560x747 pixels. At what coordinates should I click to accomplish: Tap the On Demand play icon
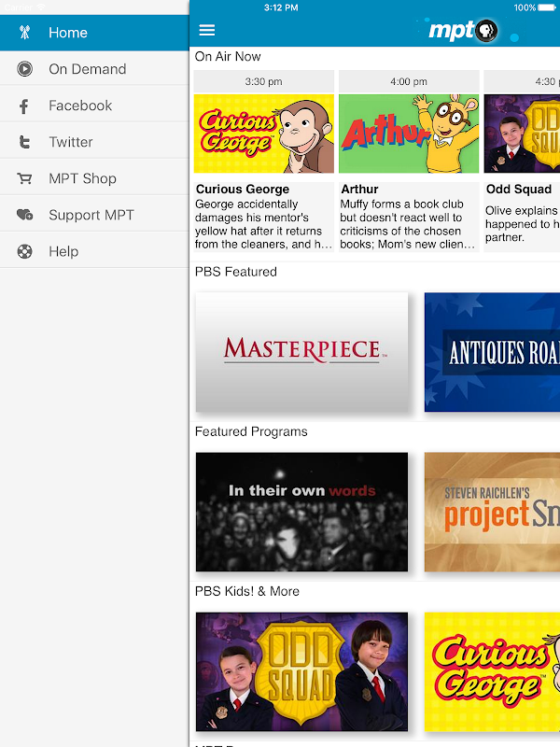[x=25, y=69]
